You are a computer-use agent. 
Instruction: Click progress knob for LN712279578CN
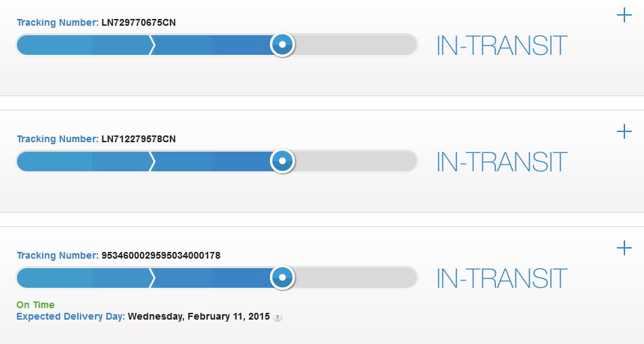[282, 161]
